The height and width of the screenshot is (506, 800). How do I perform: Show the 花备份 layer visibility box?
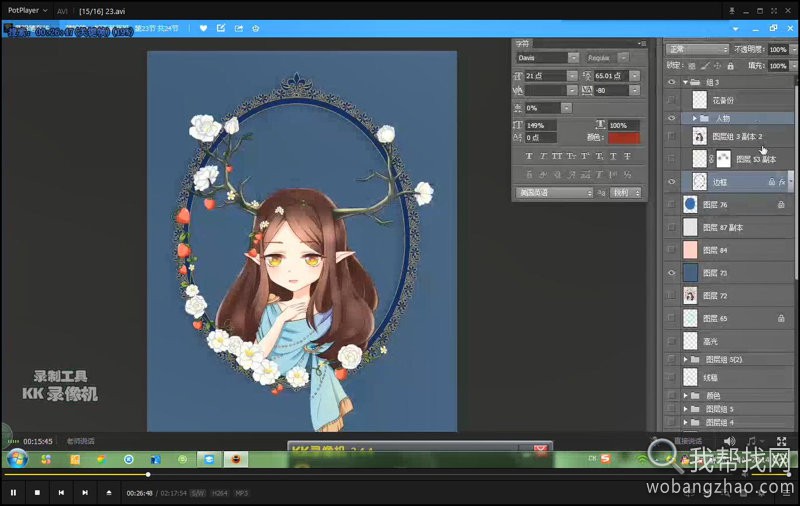(671, 100)
